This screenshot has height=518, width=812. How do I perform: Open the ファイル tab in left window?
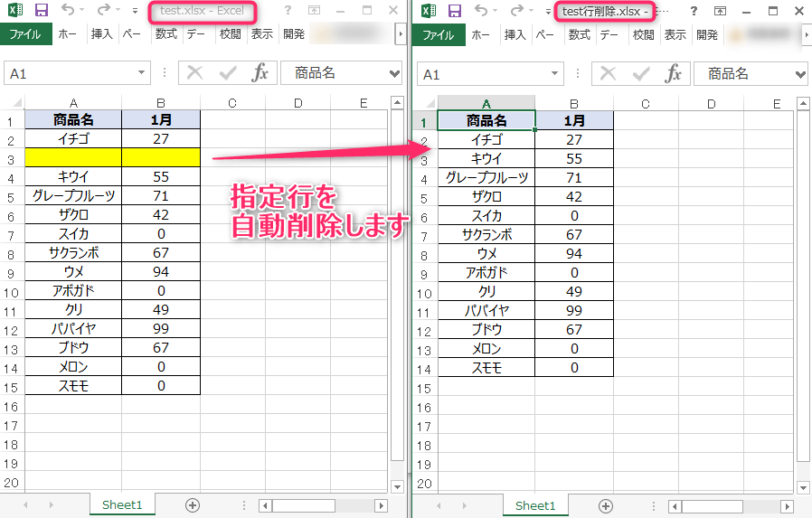click(26, 35)
